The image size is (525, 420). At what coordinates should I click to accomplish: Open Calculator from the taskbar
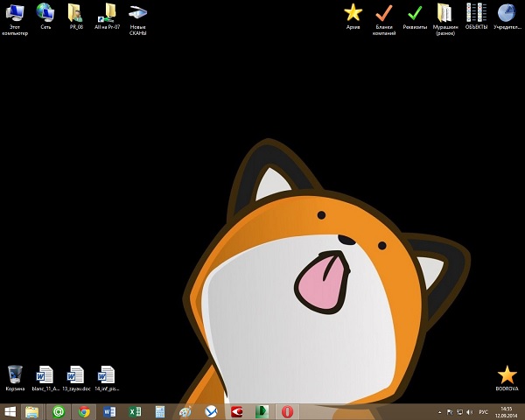pyautogui.click(x=160, y=411)
